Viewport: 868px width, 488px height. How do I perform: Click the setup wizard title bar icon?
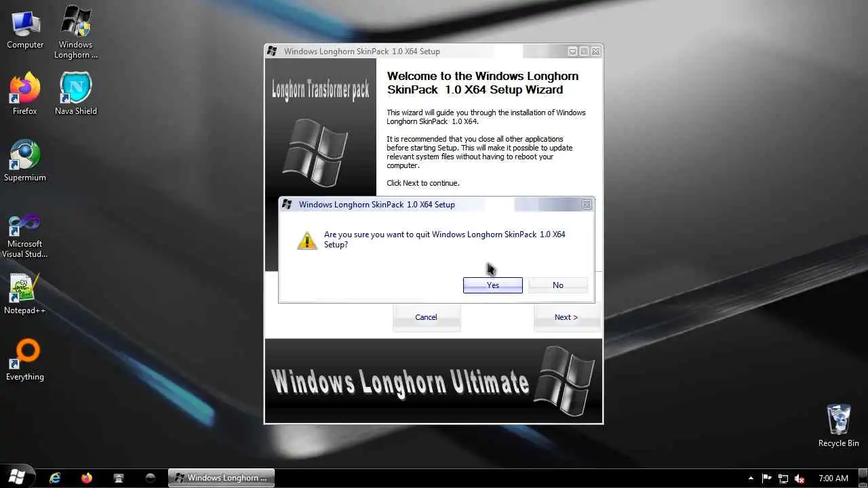[x=272, y=52]
